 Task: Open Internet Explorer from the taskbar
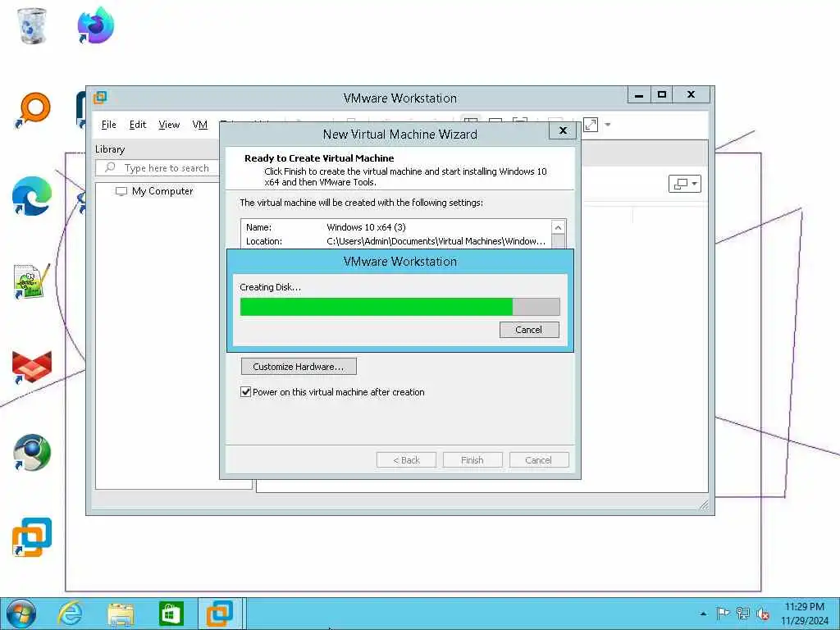[71, 614]
